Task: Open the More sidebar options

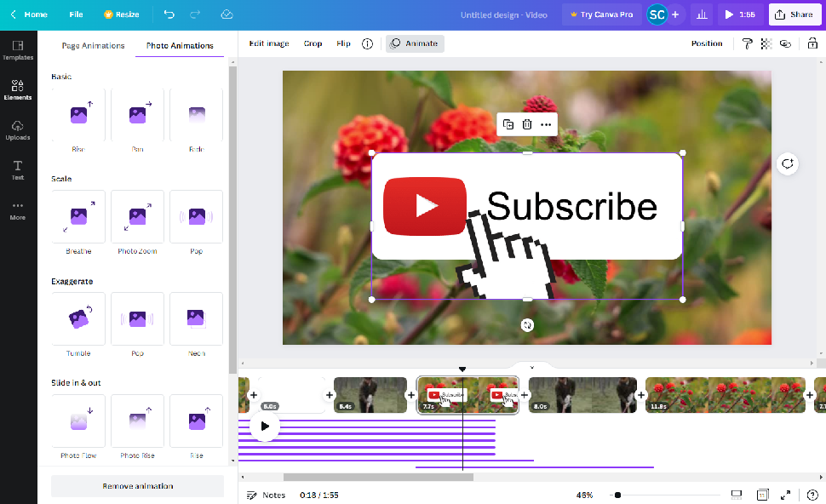Action: tap(18, 210)
